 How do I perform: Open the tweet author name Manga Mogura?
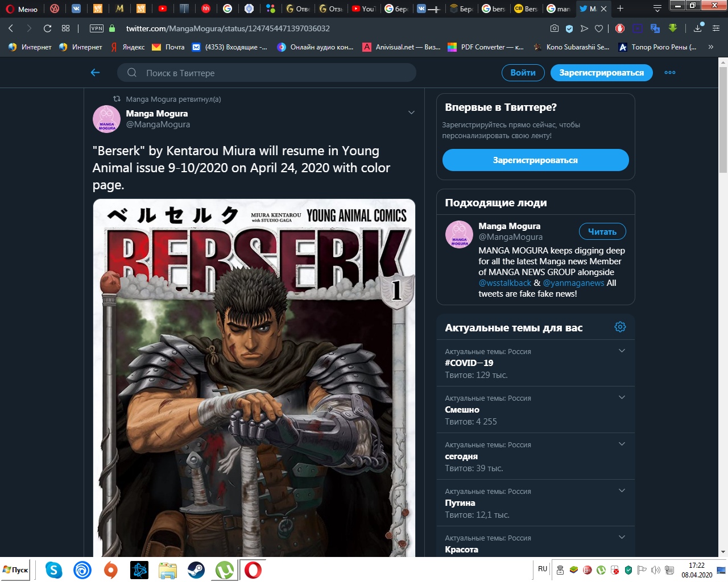[157, 114]
